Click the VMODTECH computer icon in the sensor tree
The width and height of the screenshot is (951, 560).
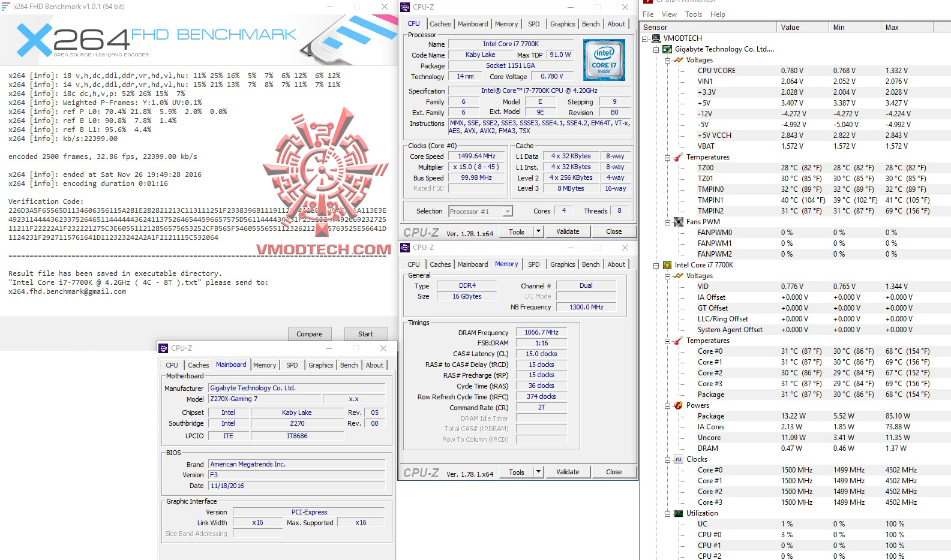click(x=656, y=38)
